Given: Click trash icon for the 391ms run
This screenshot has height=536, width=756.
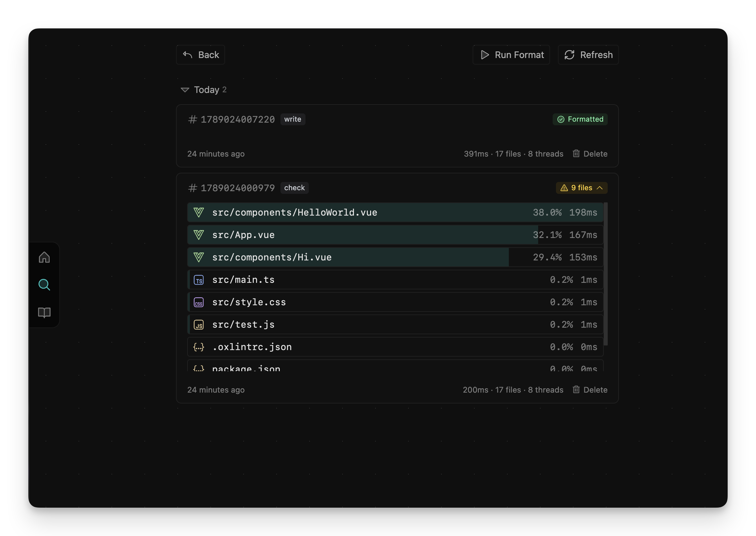Looking at the screenshot, I should point(576,154).
